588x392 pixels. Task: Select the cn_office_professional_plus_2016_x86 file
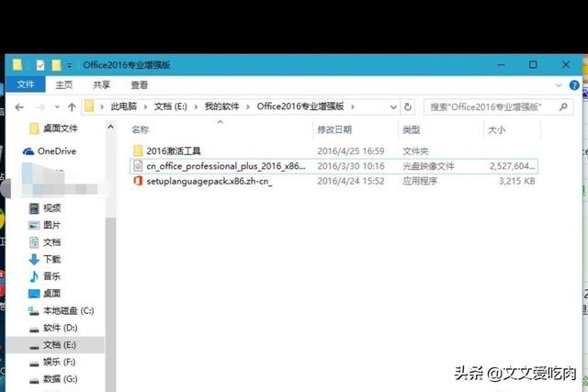click(334, 166)
